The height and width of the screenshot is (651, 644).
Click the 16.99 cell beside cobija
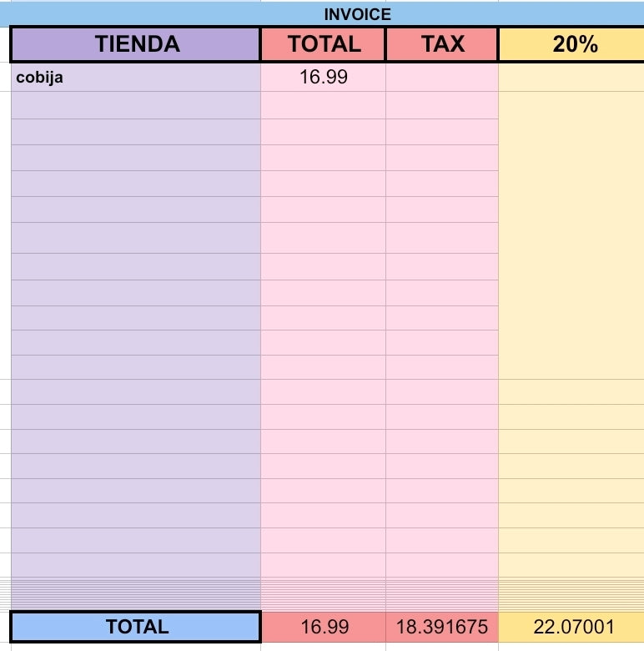pos(323,78)
